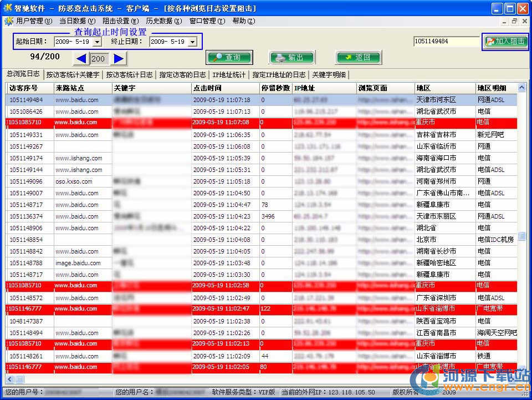Sort by 点击时间 column header
The height and width of the screenshot is (400, 532).
click(x=224, y=88)
